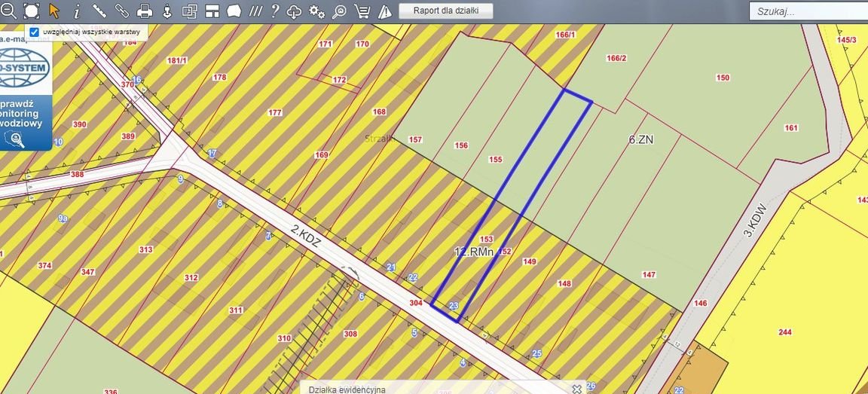Open the question mark help icon
868x394 pixels.
275,11
